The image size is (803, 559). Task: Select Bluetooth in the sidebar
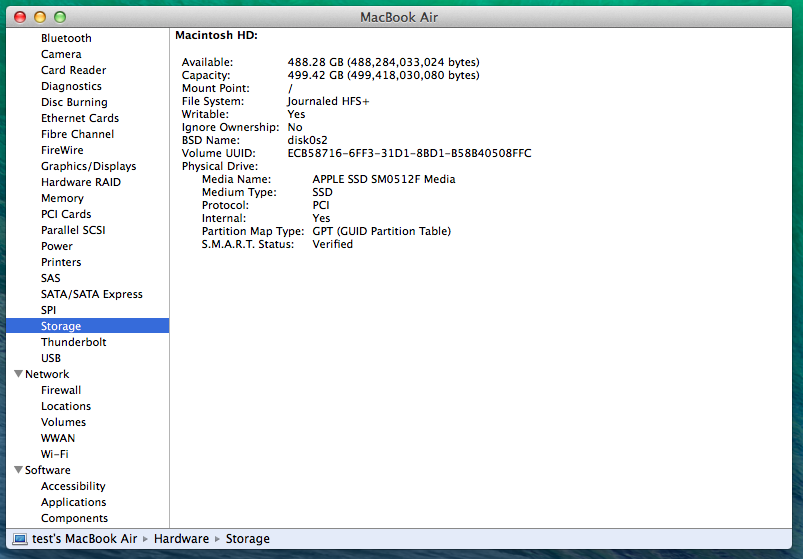66,38
